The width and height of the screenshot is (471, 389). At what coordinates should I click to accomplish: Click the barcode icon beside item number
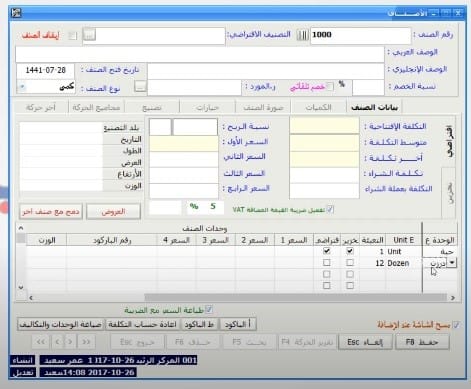(x=303, y=35)
